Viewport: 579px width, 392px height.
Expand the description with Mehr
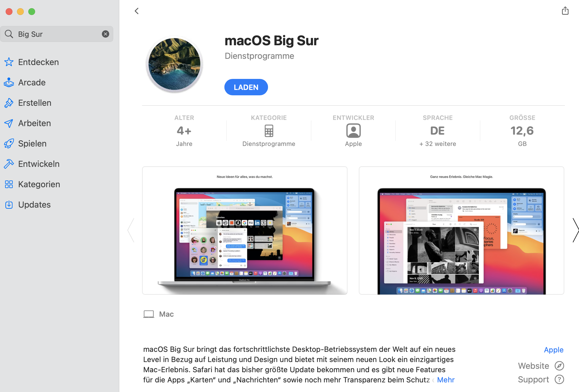[x=446, y=380]
